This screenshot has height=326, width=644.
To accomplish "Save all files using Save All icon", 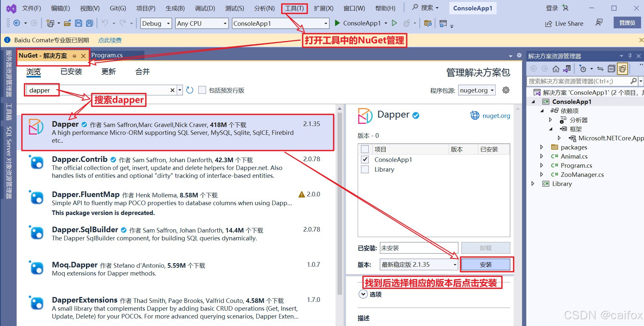I will 89,23.
